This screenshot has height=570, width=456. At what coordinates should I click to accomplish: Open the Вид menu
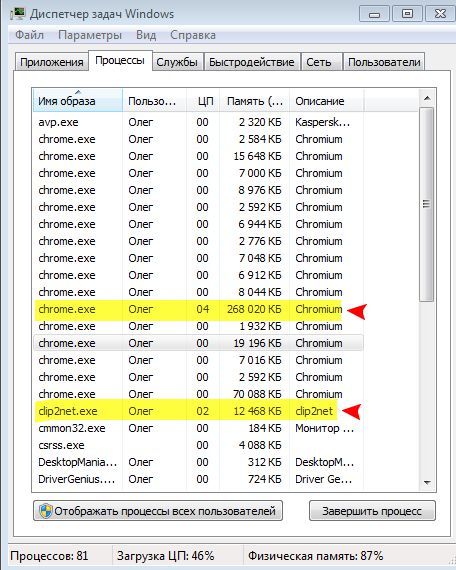tap(146, 35)
